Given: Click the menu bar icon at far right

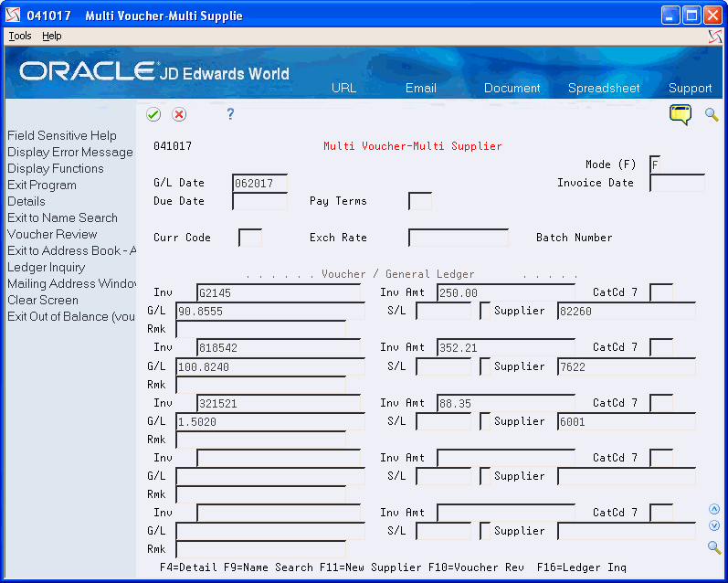Looking at the screenshot, I should coord(715,37).
